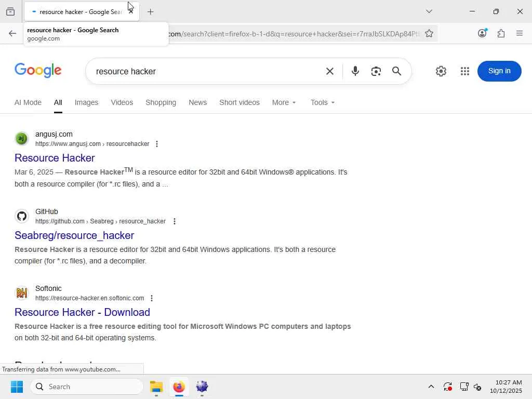532x399 pixels.
Task: Open the purple gear taskbar app
Action: (x=202, y=387)
